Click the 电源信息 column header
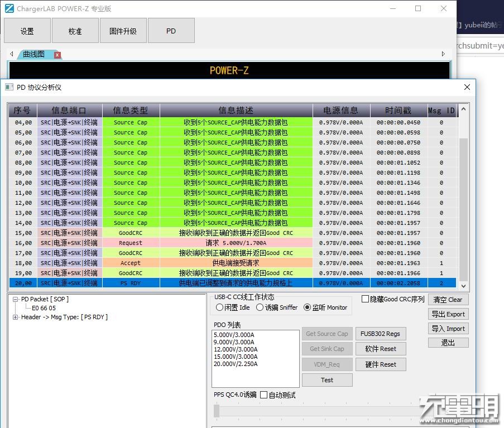 (342, 110)
